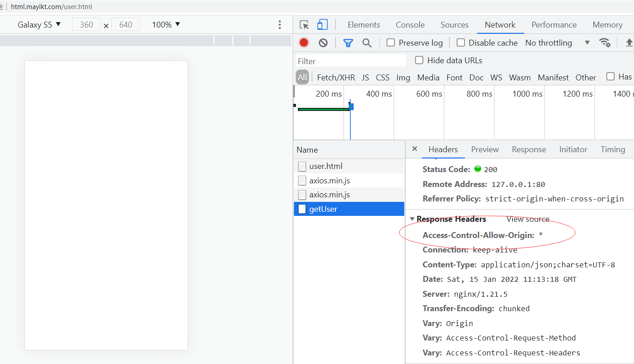This screenshot has height=364, width=634.
Task: Open the network search magnifier
Action: [x=367, y=43]
